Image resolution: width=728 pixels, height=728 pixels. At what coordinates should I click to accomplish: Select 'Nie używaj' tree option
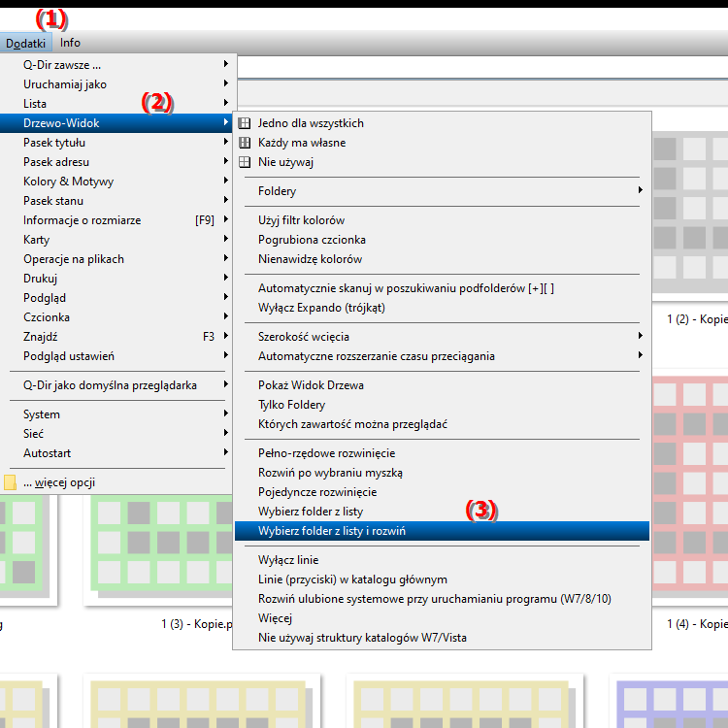point(442,162)
